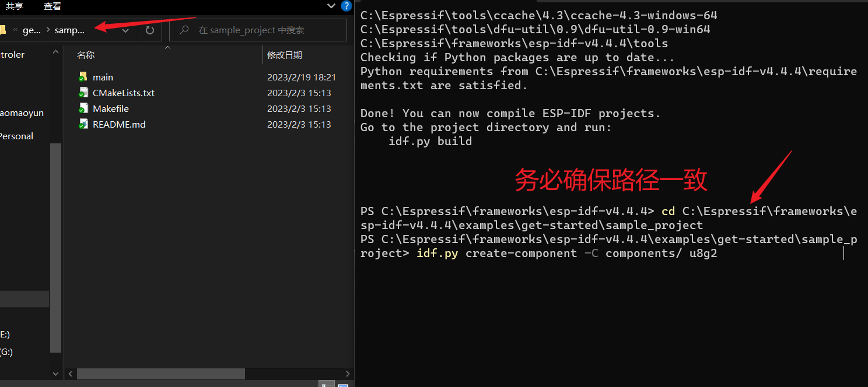Click file list horizontal scrollbar left arrow
868x387 pixels.
[x=71, y=374]
